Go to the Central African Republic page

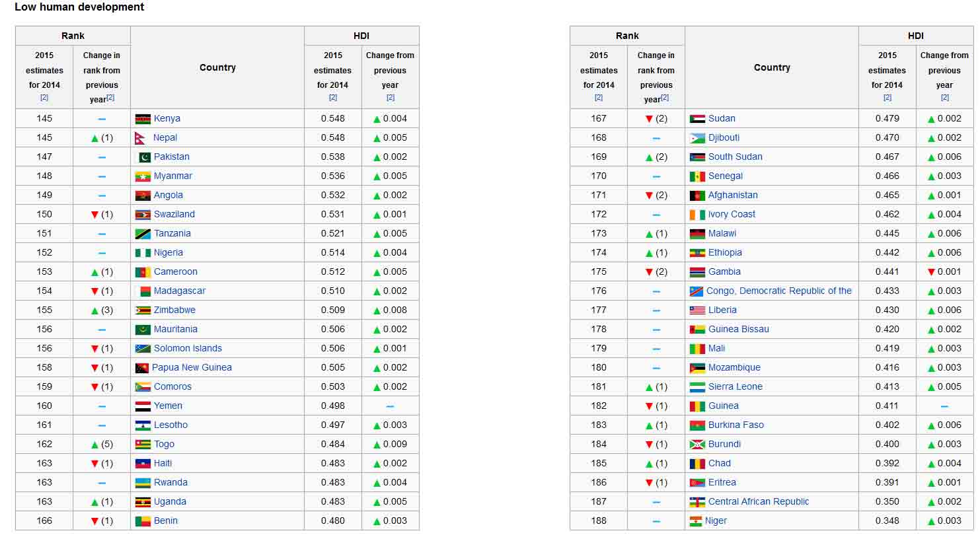[x=758, y=502]
